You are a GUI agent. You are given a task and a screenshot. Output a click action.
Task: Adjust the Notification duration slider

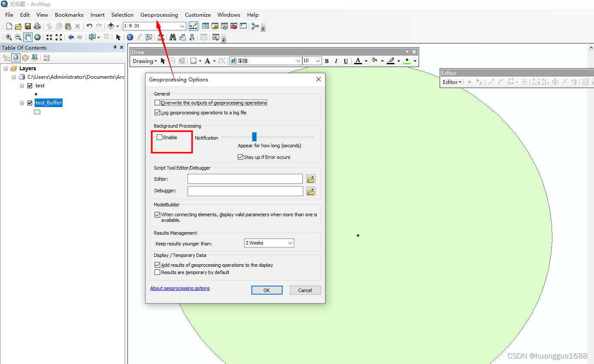click(x=254, y=137)
